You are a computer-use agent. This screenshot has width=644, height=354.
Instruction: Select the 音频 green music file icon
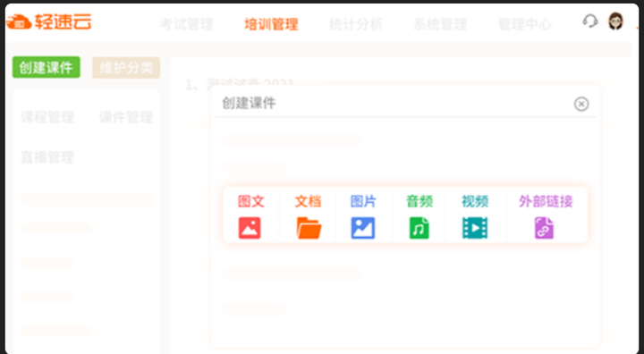[x=419, y=228]
